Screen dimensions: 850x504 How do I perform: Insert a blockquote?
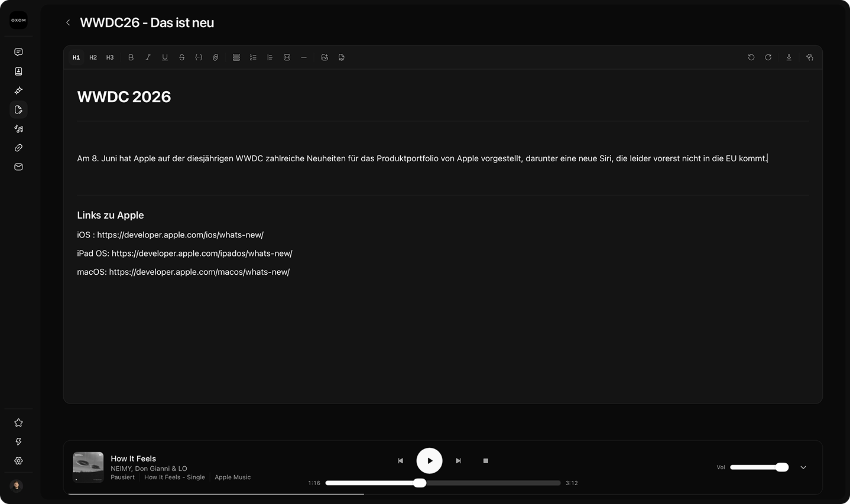coord(270,57)
